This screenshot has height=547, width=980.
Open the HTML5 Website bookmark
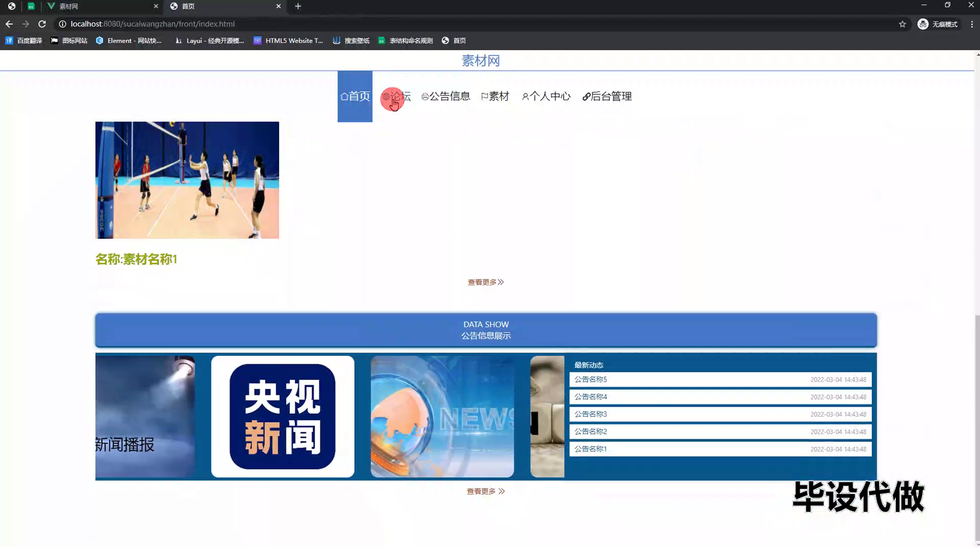[288, 40]
